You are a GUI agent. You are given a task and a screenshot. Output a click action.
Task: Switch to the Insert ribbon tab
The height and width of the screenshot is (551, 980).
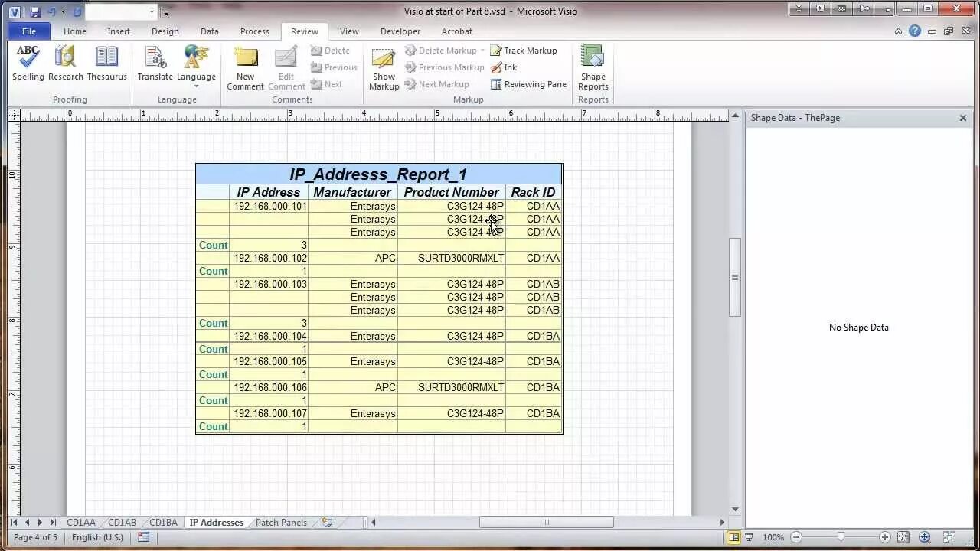pyautogui.click(x=119, y=31)
